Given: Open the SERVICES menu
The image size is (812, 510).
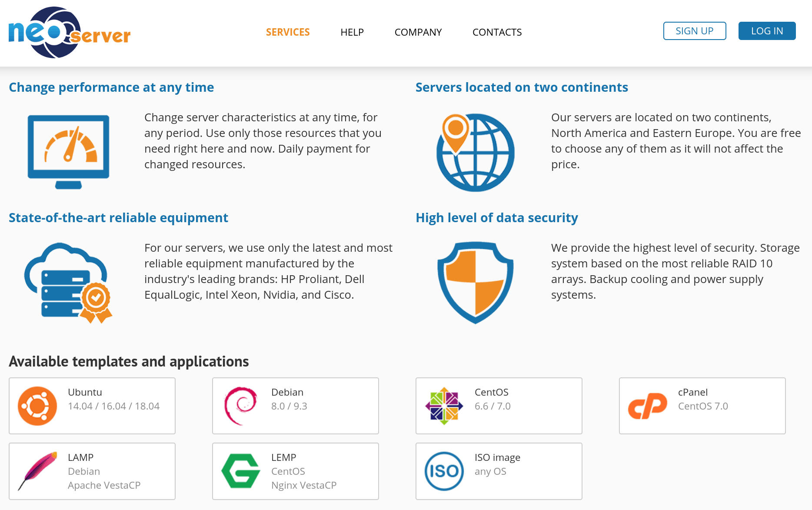Looking at the screenshot, I should tap(288, 32).
